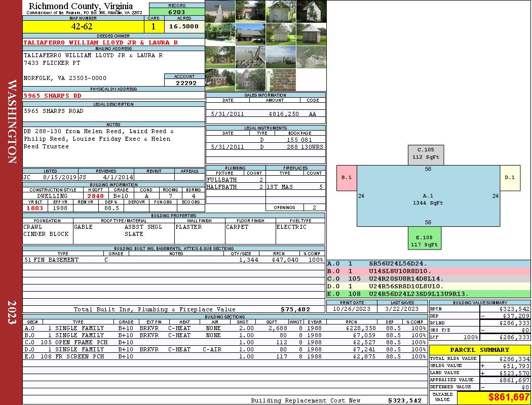
Task: Open the photo of the long wooden pier
Action: tap(220, 12)
